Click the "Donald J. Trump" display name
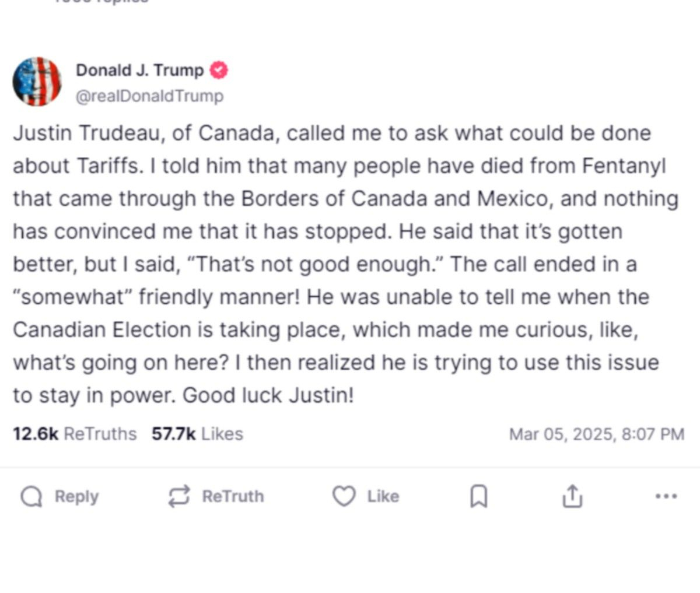This screenshot has width=700, height=593. 140,71
